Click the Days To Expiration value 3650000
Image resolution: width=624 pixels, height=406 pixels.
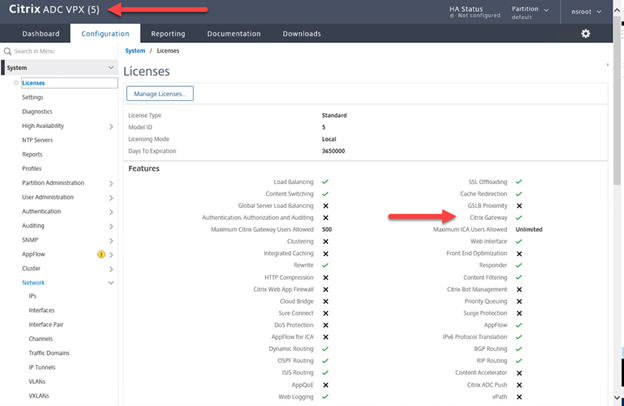(333, 151)
